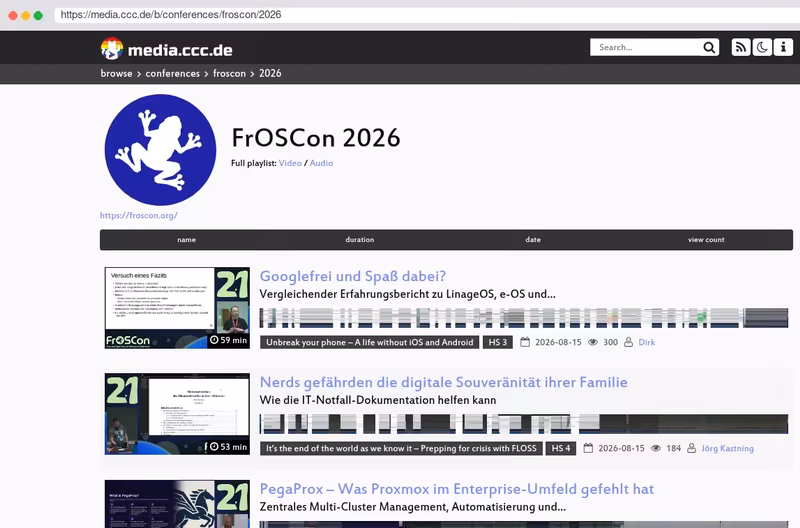Click the 2026 breadcrumb item

(270, 73)
